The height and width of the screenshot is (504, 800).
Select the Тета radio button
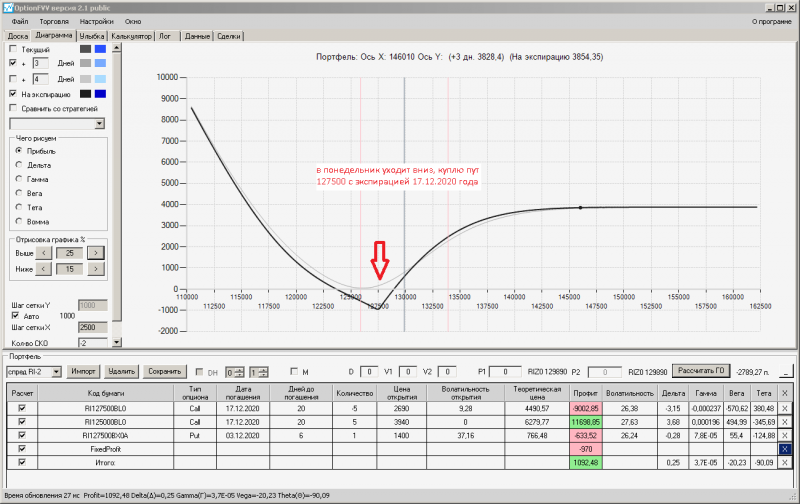pyautogui.click(x=19, y=207)
